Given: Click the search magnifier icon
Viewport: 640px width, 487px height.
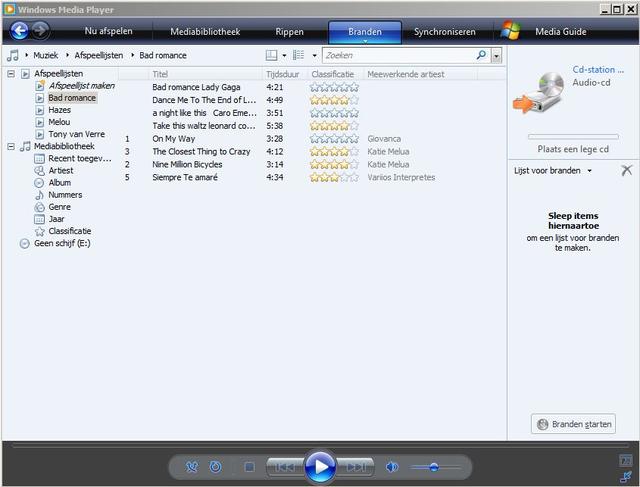Looking at the screenshot, I should (x=481, y=56).
